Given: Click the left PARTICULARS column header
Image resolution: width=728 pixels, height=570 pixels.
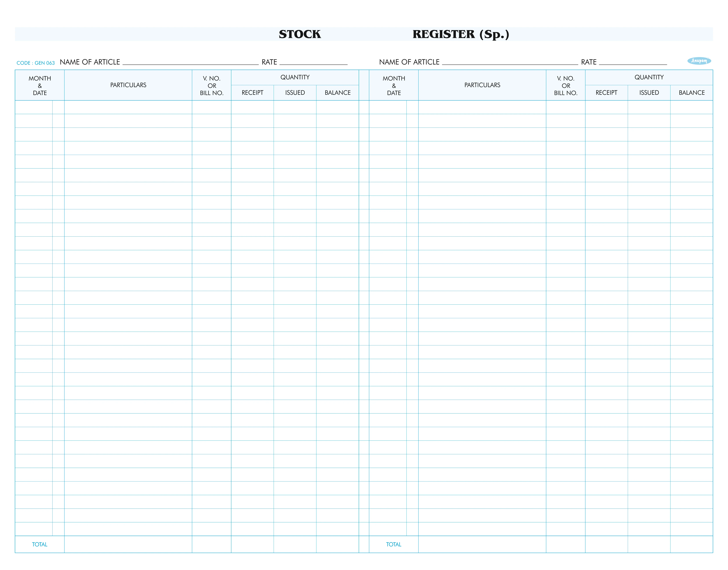Looking at the screenshot, I should 128,85.
